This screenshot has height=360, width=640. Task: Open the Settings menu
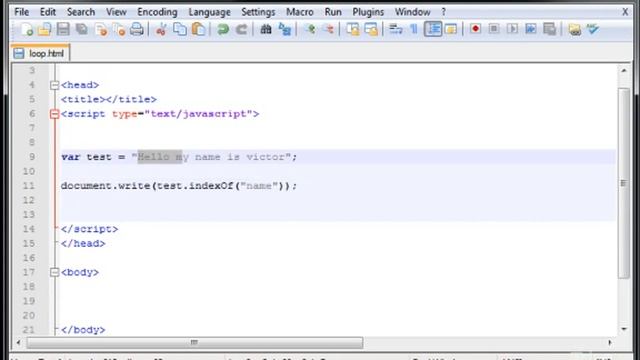(258, 12)
